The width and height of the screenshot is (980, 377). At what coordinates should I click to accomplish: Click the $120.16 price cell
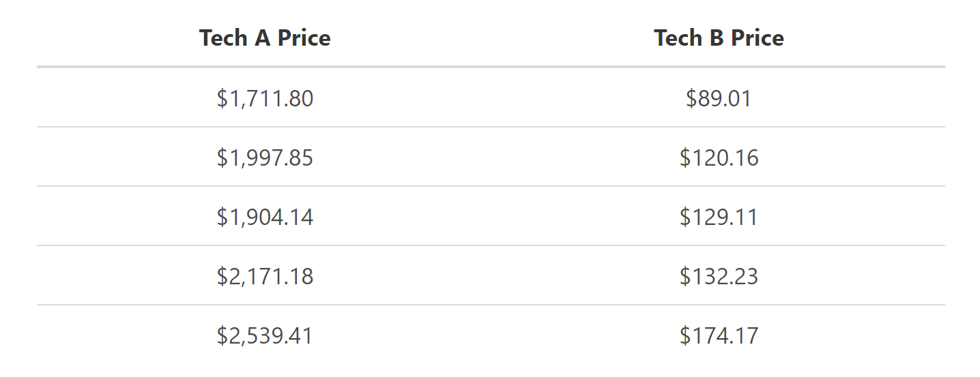coord(719,158)
